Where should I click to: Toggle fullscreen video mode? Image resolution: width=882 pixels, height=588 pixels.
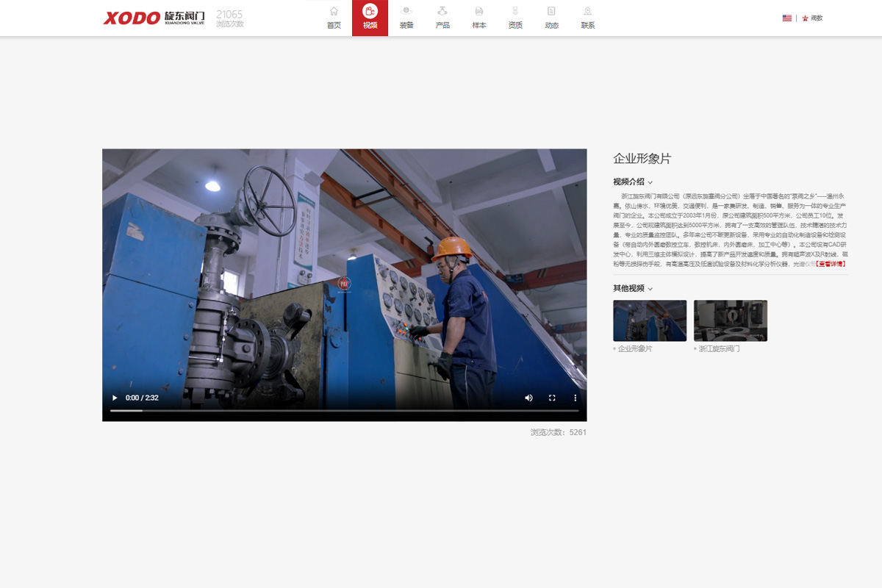point(552,398)
